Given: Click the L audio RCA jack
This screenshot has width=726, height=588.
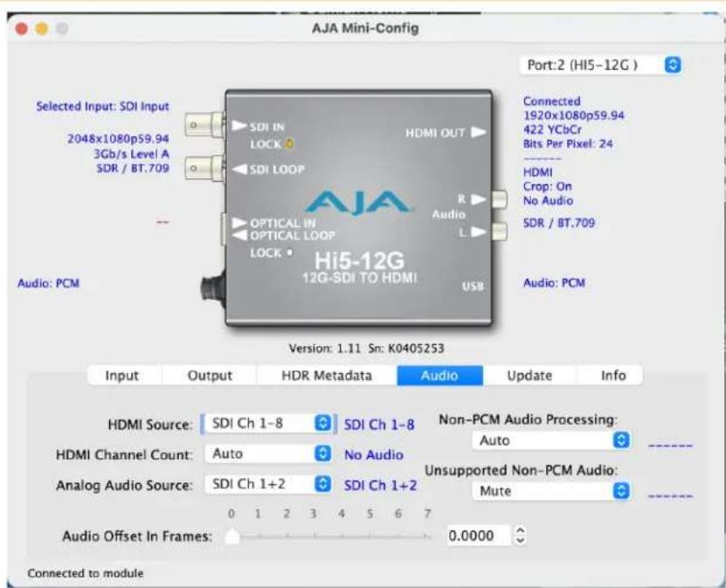Looking at the screenshot, I should 499,231.
